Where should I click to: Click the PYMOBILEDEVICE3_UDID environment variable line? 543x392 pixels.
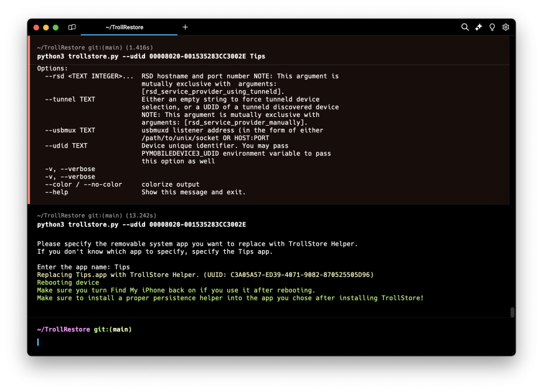coord(236,153)
